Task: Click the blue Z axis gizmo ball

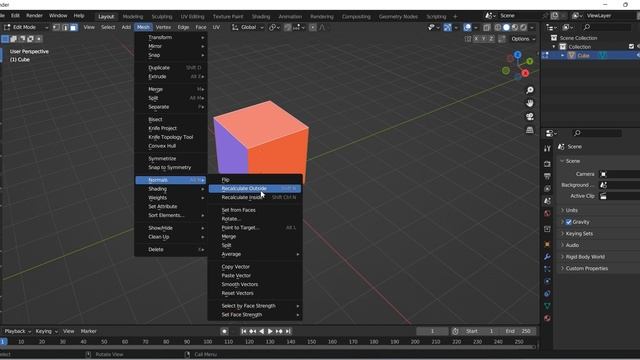Action: (x=518, y=55)
